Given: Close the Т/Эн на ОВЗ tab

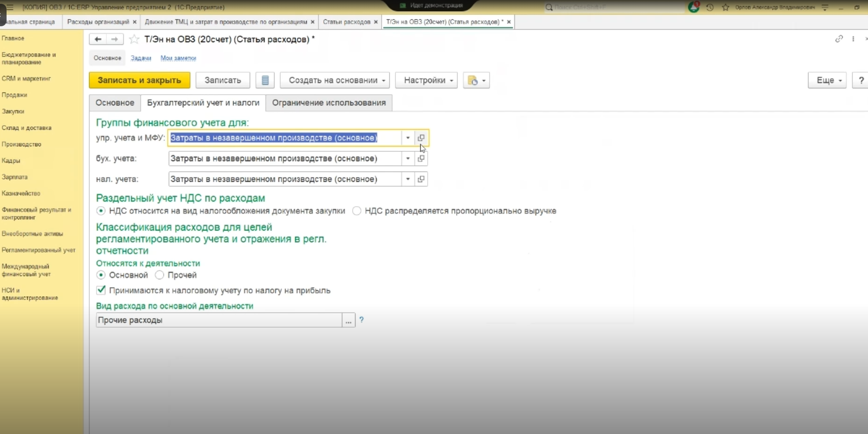Looking at the screenshot, I should [509, 22].
